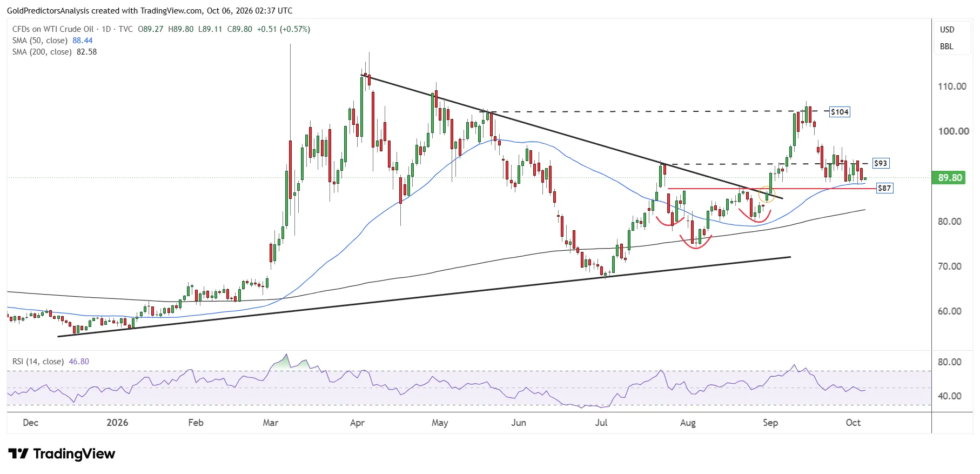
Task: Click the TradingView logo at the bottom
Action: tap(62, 453)
